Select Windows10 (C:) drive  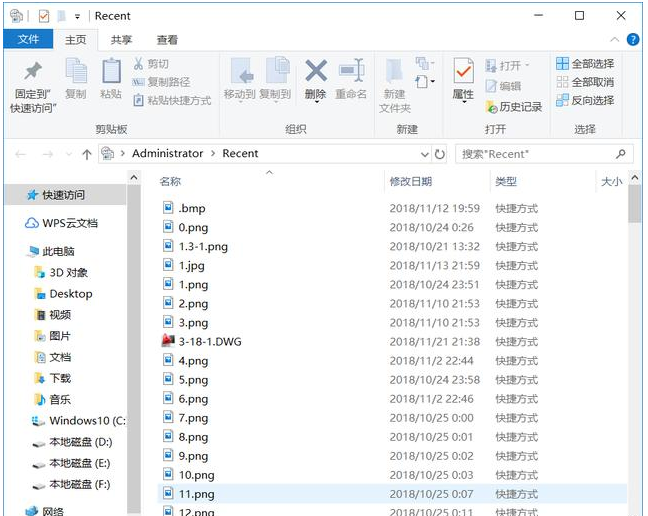coord(79,421)
